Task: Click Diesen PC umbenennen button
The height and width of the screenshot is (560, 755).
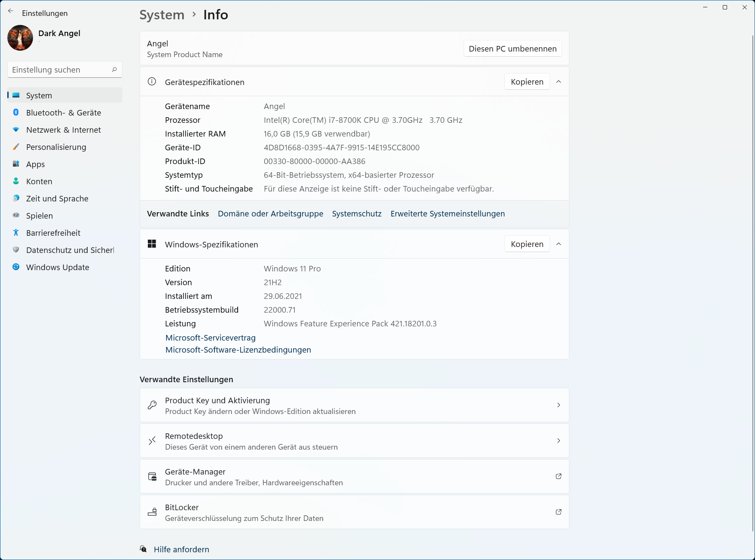Action: click(x=513, y=49)
